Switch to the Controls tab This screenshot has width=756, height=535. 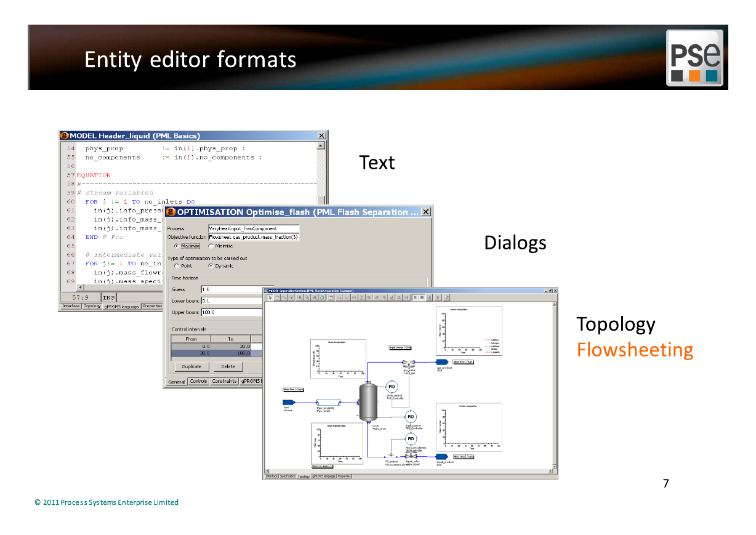click(x=198, y=382)
